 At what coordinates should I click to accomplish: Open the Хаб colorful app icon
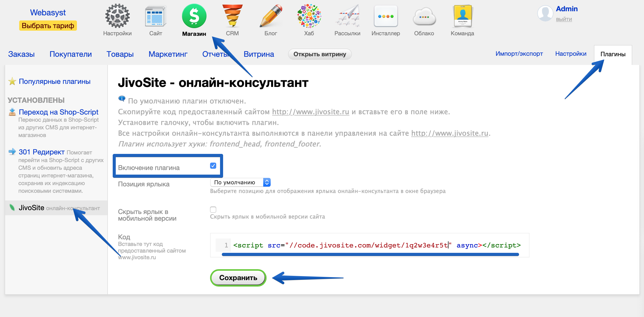309,16
